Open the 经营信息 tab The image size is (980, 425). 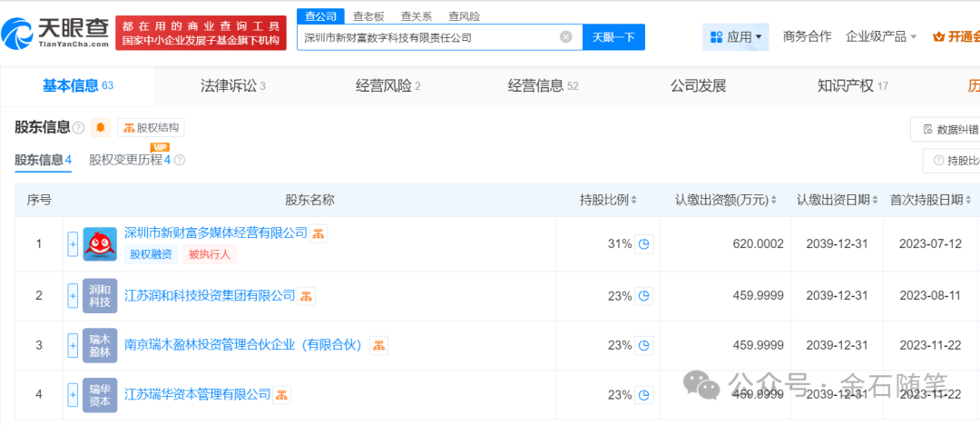coord(543,85)
